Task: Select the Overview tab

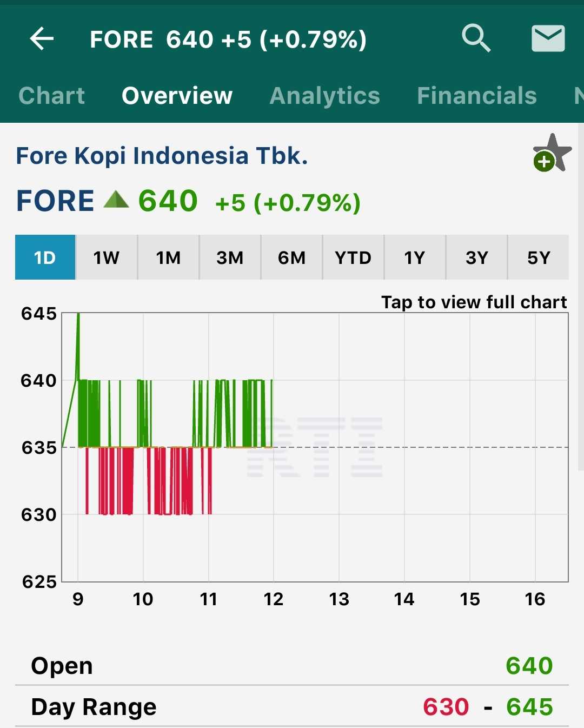Action: 177,96
